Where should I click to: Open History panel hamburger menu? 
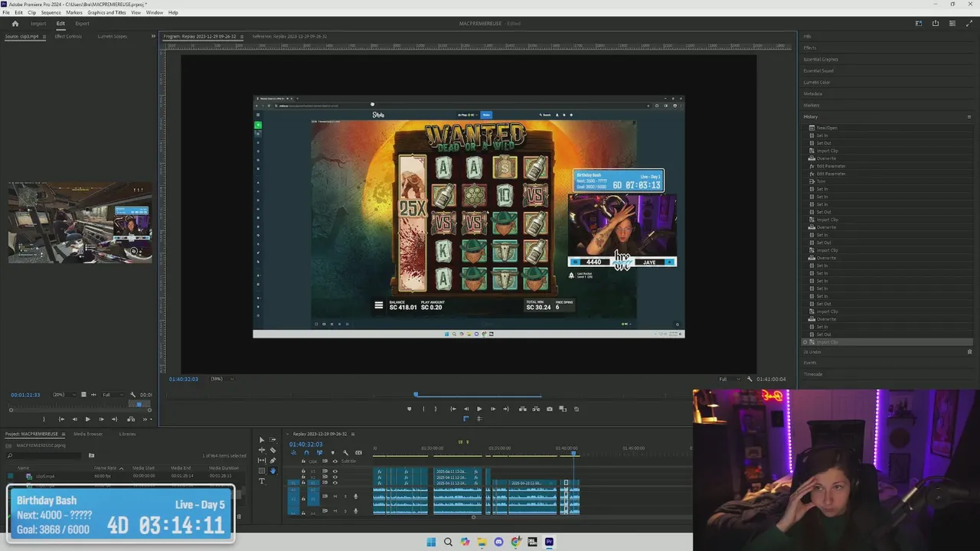click(x=969, y=116)
